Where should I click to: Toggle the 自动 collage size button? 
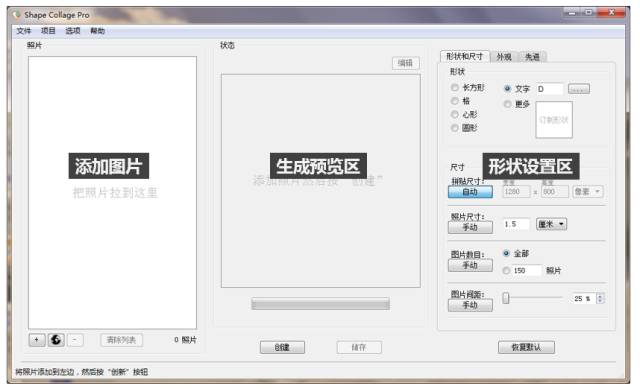click(470, 192)
